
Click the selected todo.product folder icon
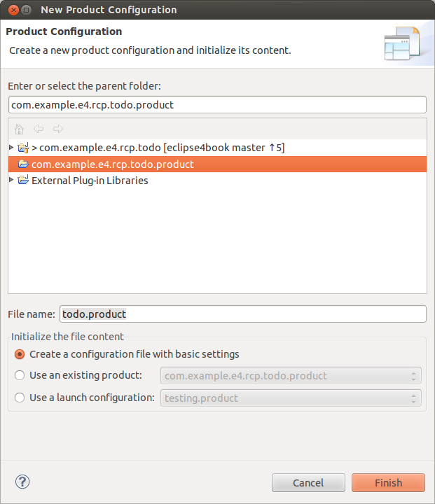[x=23, y=164]
